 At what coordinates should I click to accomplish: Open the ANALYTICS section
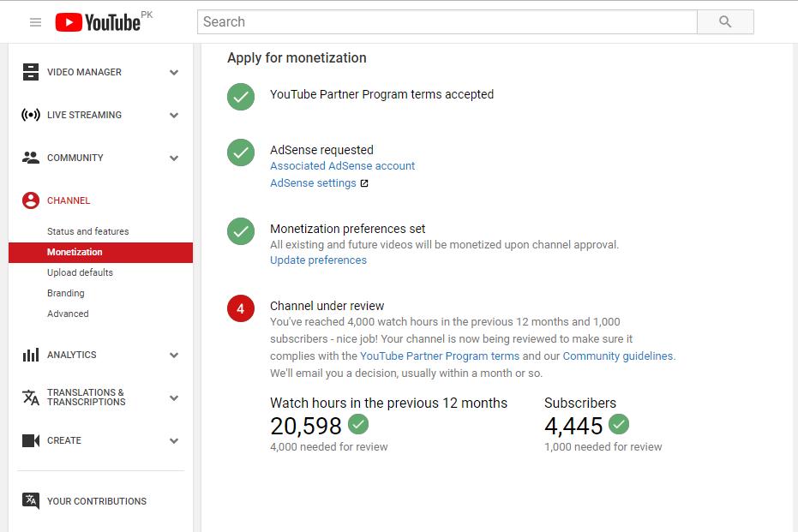tap(72, 355)
